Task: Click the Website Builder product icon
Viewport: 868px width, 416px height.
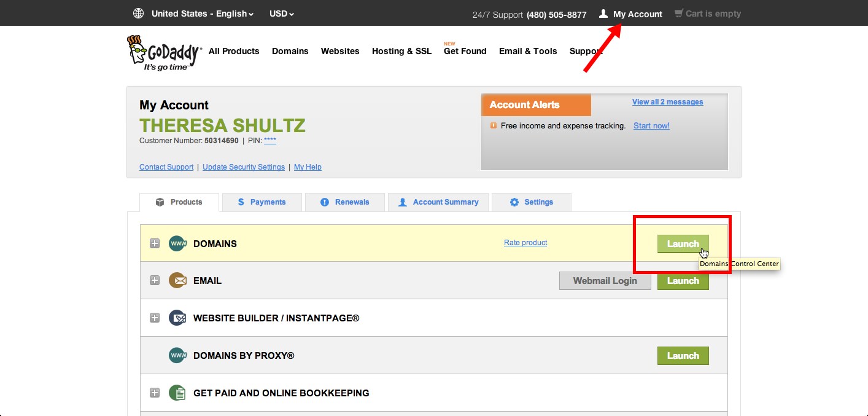Action: click(177, 318)
